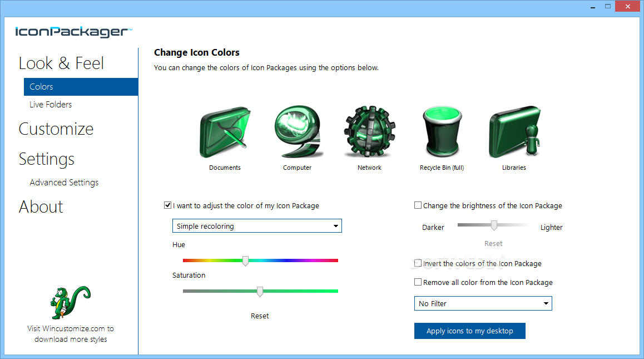Image resolution: width=644 pixels, height=359 pixels.
Task: Click the Libraries preview icon
Action: pos(515,131)
